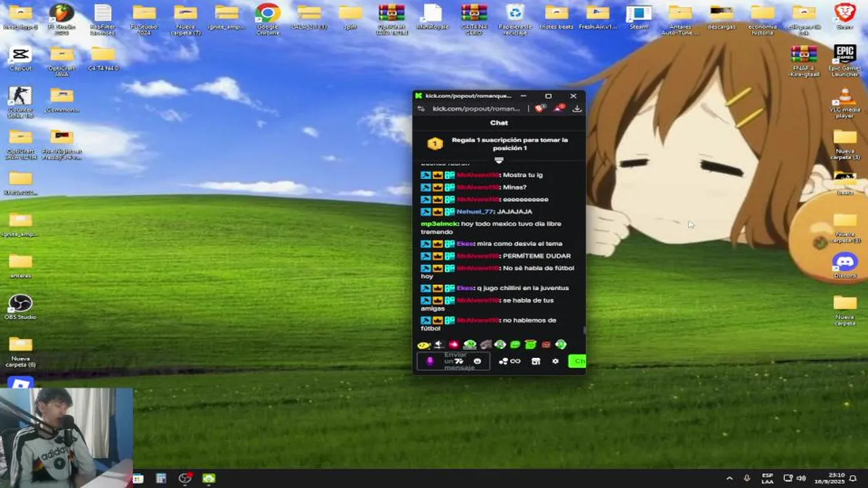The width and height of the screenshot is (868, 488).
Task: Click into the Enviar un mensaje field
Action: [453, 361]
